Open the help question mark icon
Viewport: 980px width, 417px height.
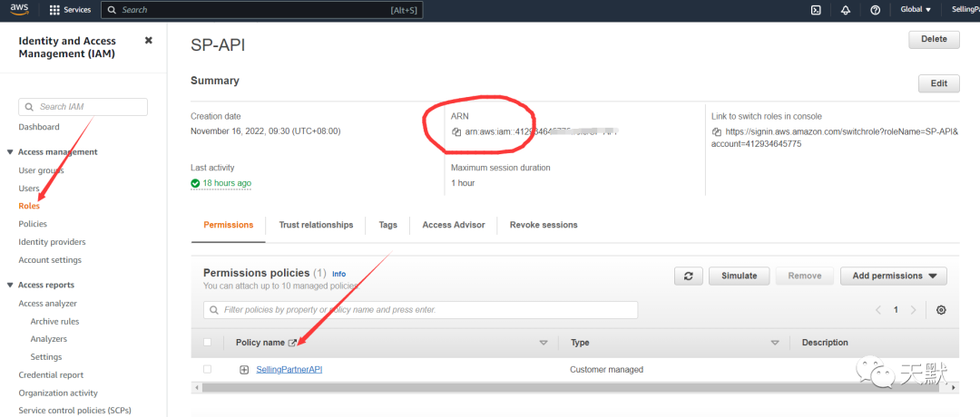pos(876,10)
